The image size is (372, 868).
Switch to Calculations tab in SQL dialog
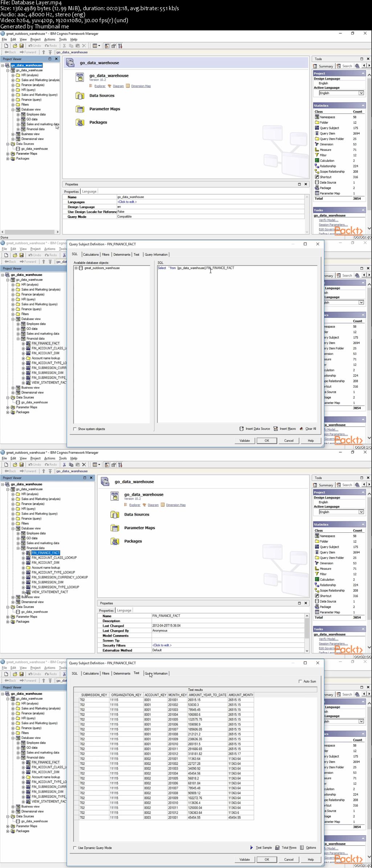click(x=91, y=255)
